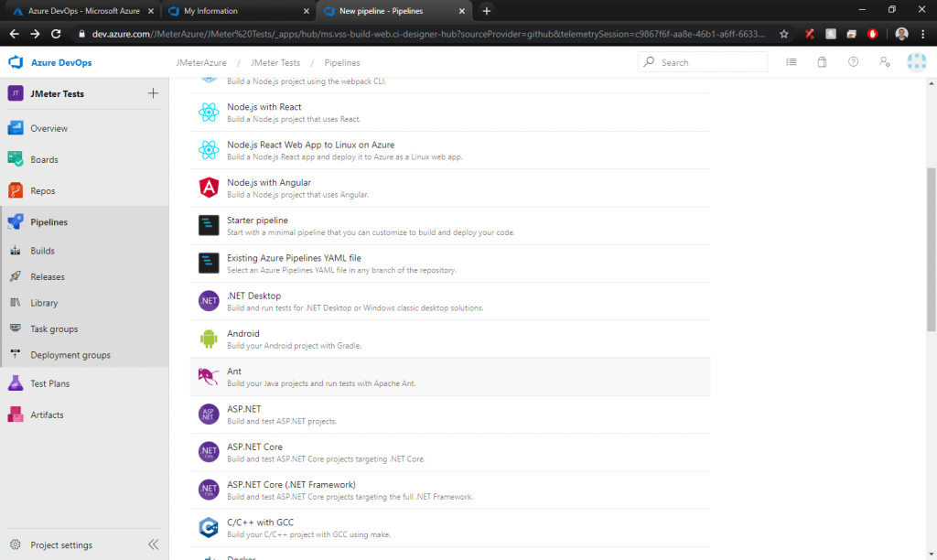
Task: Go to JMeterAzure breadcrumb
Action: (201, 63)
